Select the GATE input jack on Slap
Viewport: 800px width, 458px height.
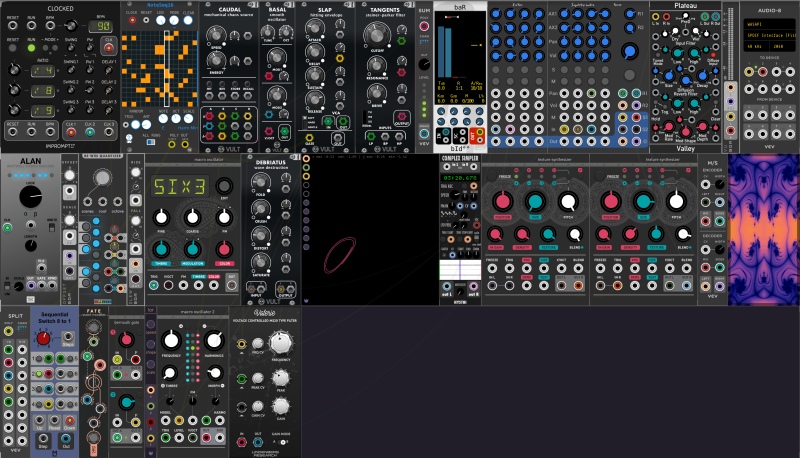coord(309,138)
